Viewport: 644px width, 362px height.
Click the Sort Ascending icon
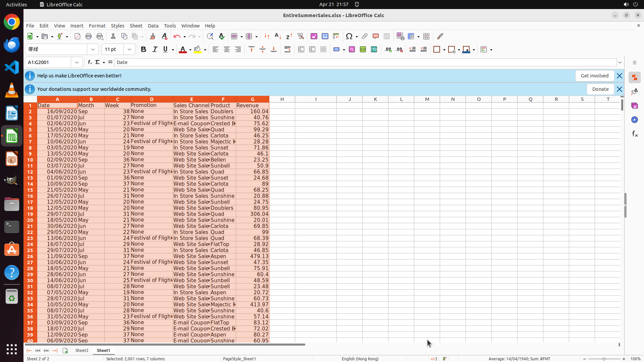[x=278, y=36]
